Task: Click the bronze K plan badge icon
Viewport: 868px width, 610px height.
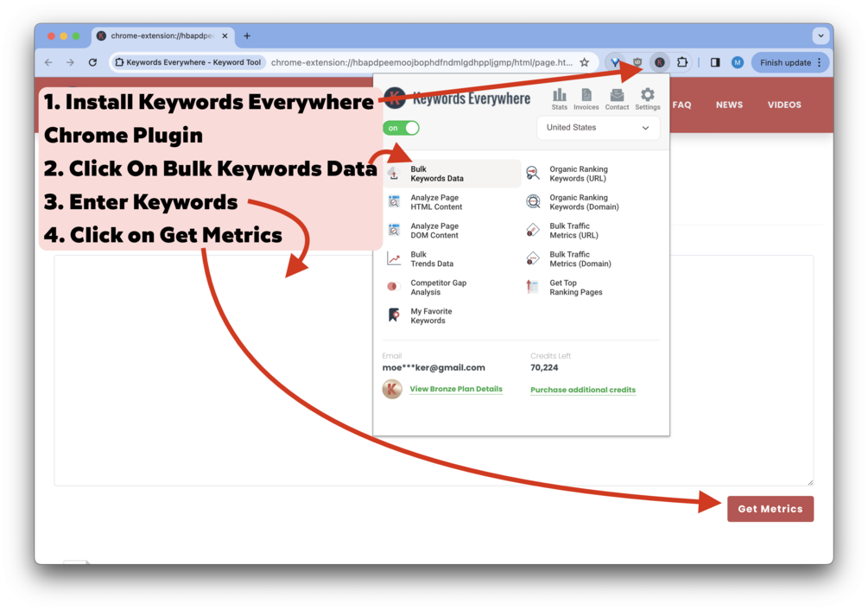Action: [392, 389]
